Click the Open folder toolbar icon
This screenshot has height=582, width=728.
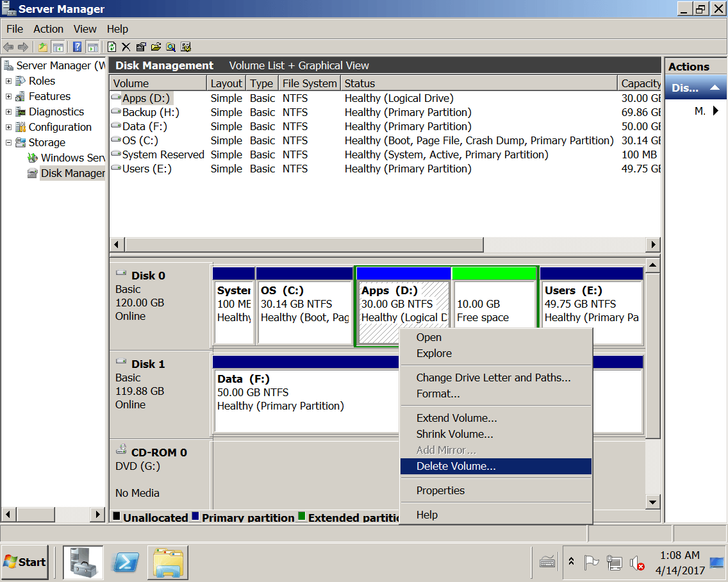click(156, 47)
